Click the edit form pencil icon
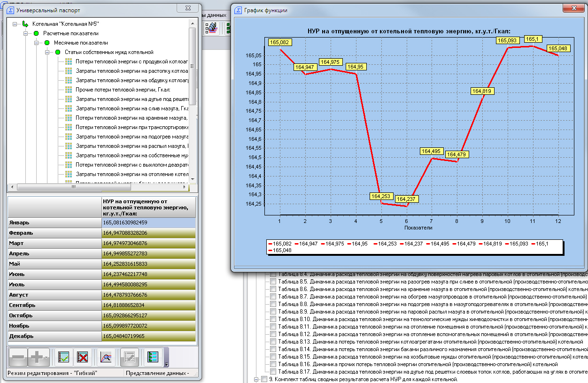 point(129,358)
